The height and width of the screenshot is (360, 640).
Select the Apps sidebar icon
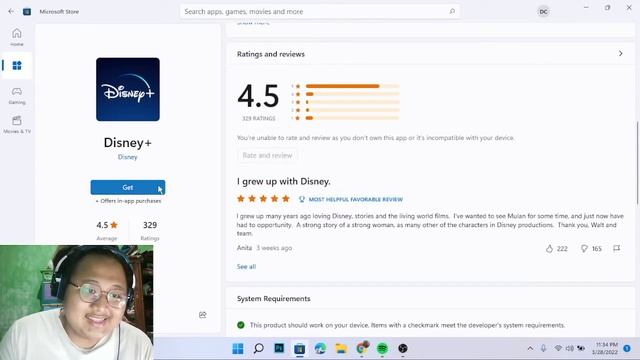click(x=17, y=65)
